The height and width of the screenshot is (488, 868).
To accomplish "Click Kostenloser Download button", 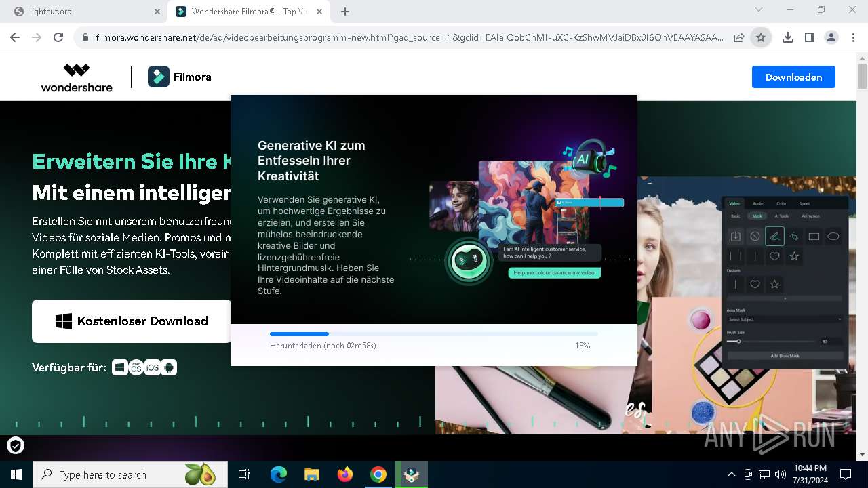I will click(x=132, y=321).
